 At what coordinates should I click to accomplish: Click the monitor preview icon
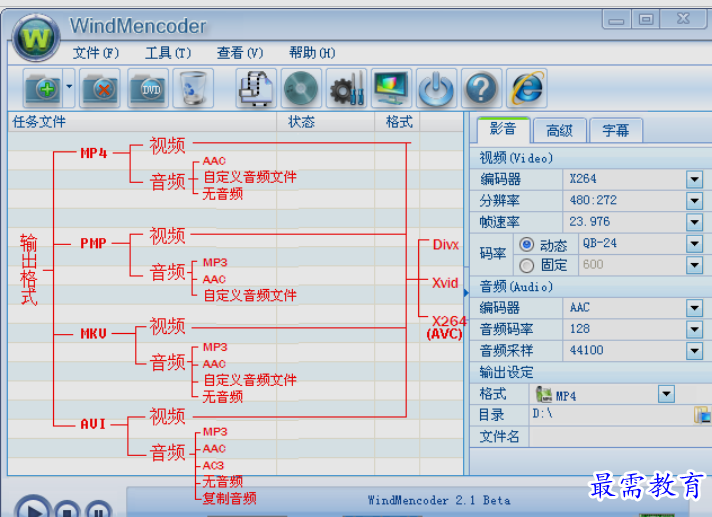(391, 88)
